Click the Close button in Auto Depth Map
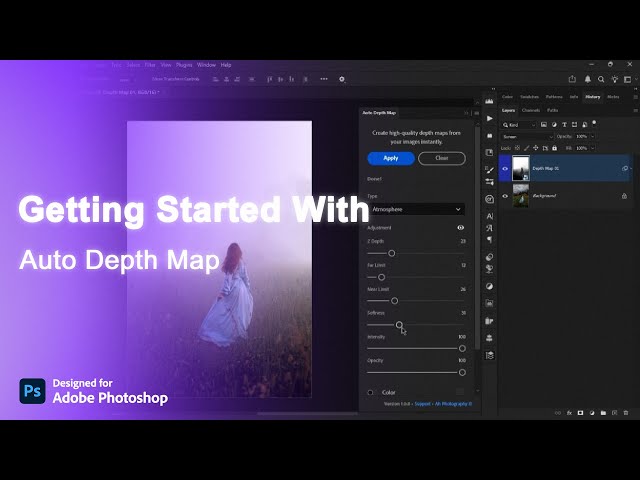 (442, 158)
